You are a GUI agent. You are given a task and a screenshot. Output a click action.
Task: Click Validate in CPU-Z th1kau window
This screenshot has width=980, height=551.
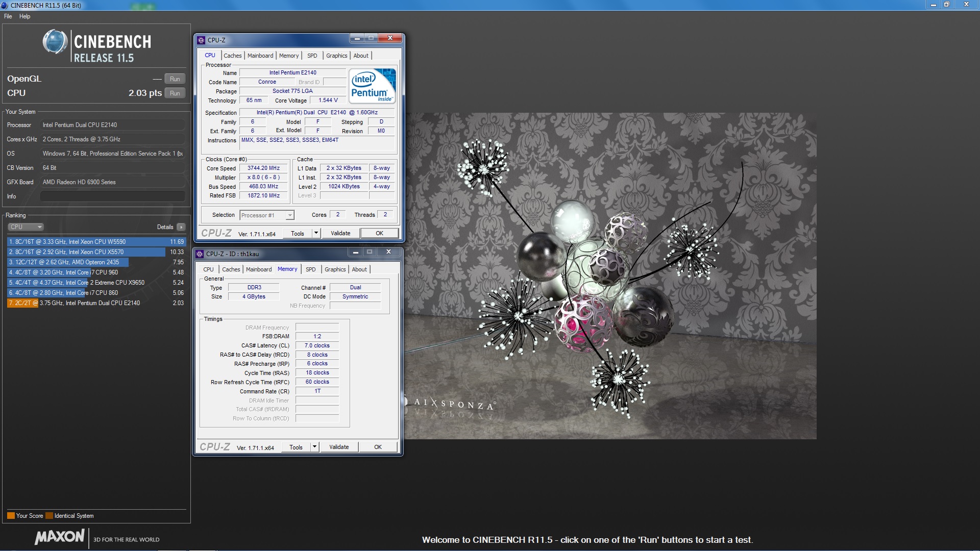point(339,447)
